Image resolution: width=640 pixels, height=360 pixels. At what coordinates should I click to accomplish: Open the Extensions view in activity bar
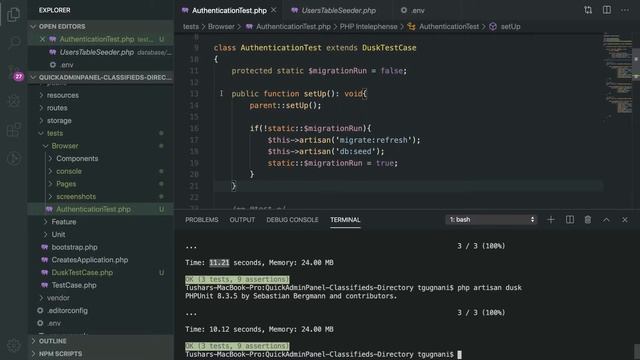tap(13, 130)
